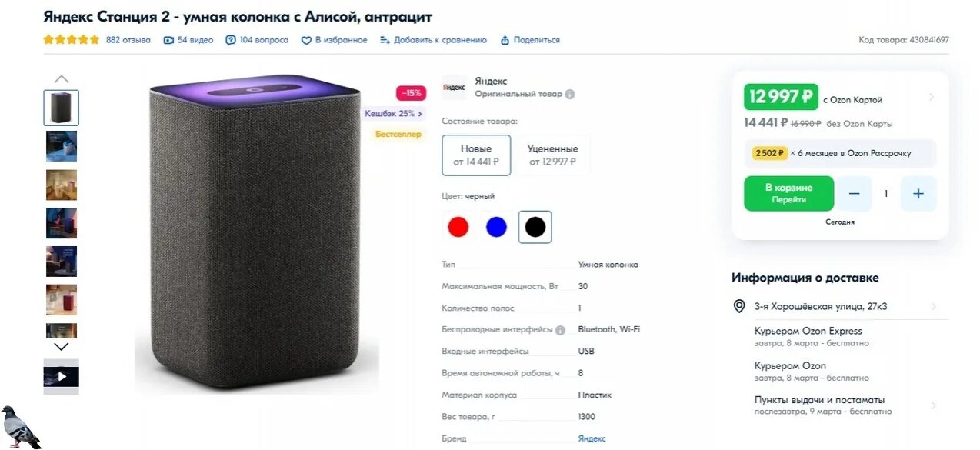Screen dimensions: 980x450
Task: Click the heart icon for В избранное
Action: pos(305,40)
